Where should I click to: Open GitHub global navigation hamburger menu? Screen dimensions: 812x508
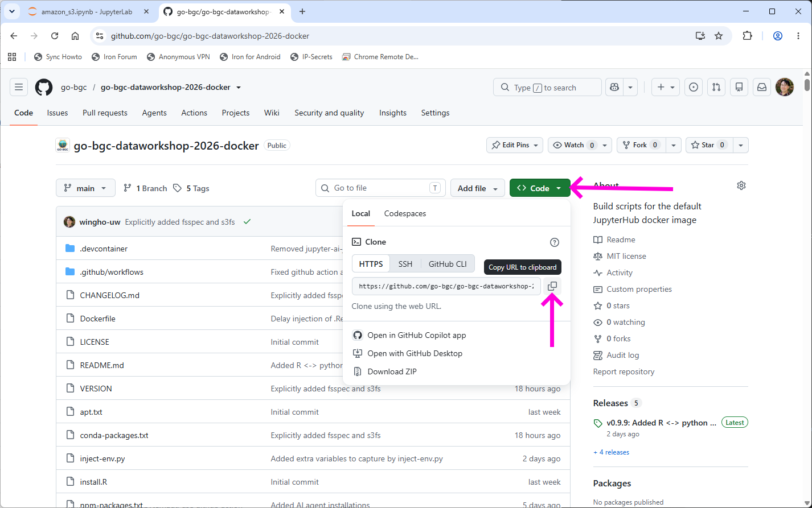[19, 87]
